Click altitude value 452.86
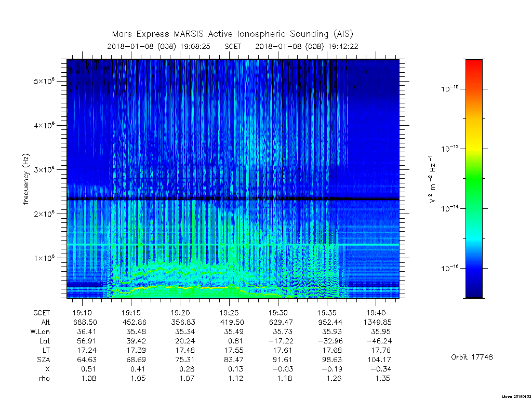Screen dimensions: 532x399 tap(135, 322)
